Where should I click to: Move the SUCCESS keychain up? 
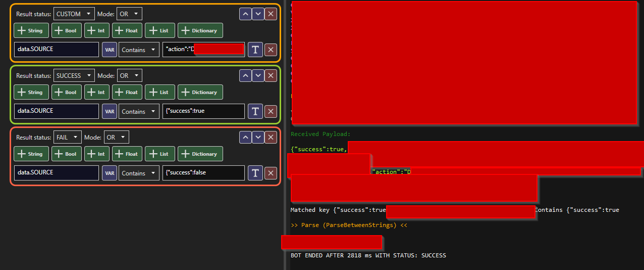pyautogui.click(x=245, y=75)
